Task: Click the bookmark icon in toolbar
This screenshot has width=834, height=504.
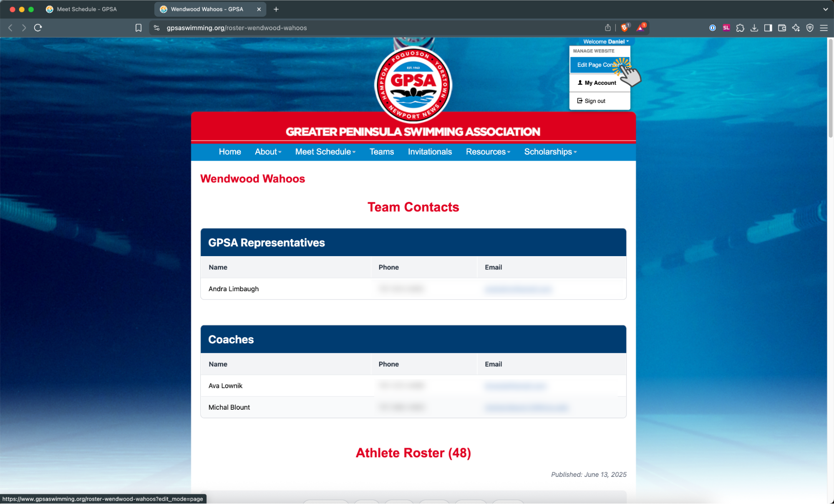Action: click(139, 28)
